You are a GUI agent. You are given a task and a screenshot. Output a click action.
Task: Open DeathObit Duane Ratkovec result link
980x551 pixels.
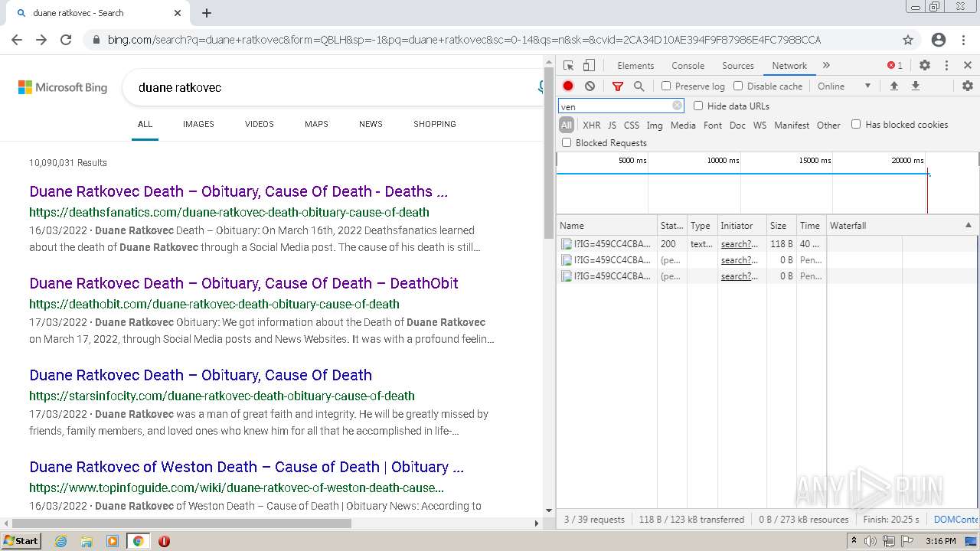(x=243, y=283)
